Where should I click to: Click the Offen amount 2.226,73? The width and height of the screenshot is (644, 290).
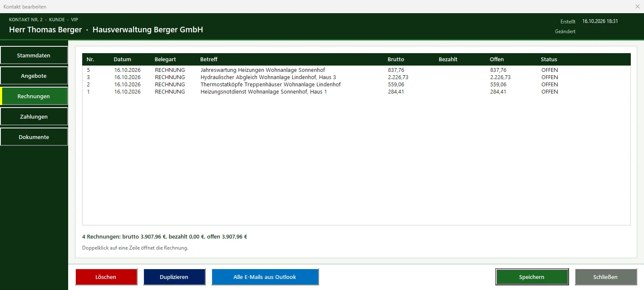coord(500,77)
